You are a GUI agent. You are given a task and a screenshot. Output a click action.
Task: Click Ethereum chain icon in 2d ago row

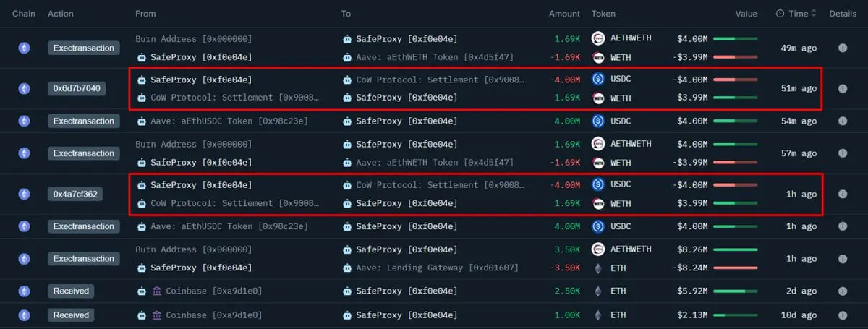25,291
